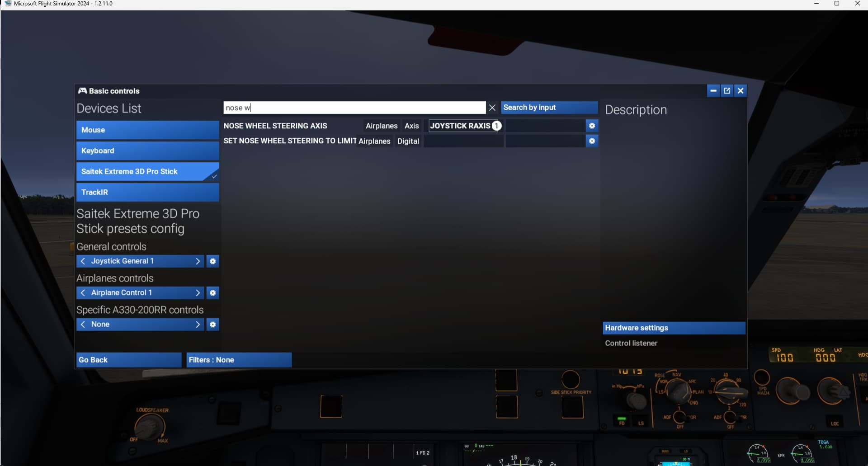Click the SIDE STICK PRIORITY cockpit button

[572, 407]
